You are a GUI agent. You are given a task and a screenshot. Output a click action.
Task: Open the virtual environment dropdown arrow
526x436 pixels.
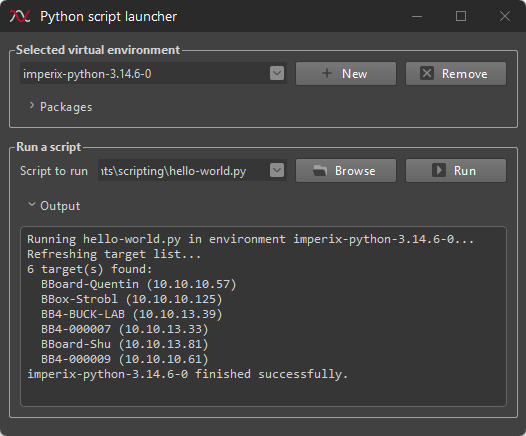[277, 73]
